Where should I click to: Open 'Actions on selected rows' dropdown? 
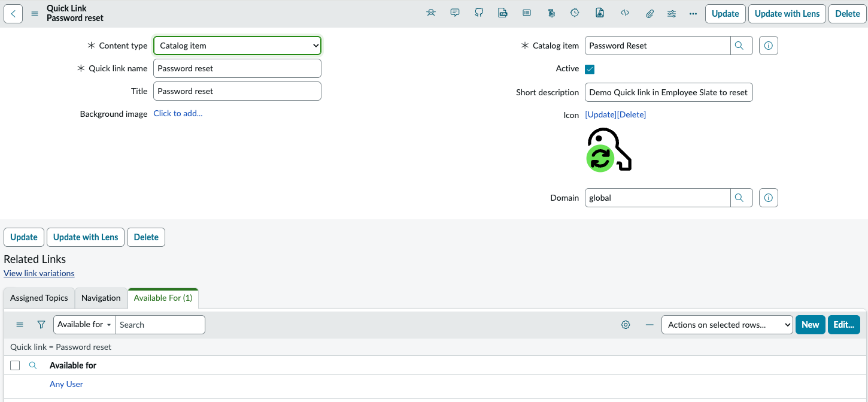(727, 325)
